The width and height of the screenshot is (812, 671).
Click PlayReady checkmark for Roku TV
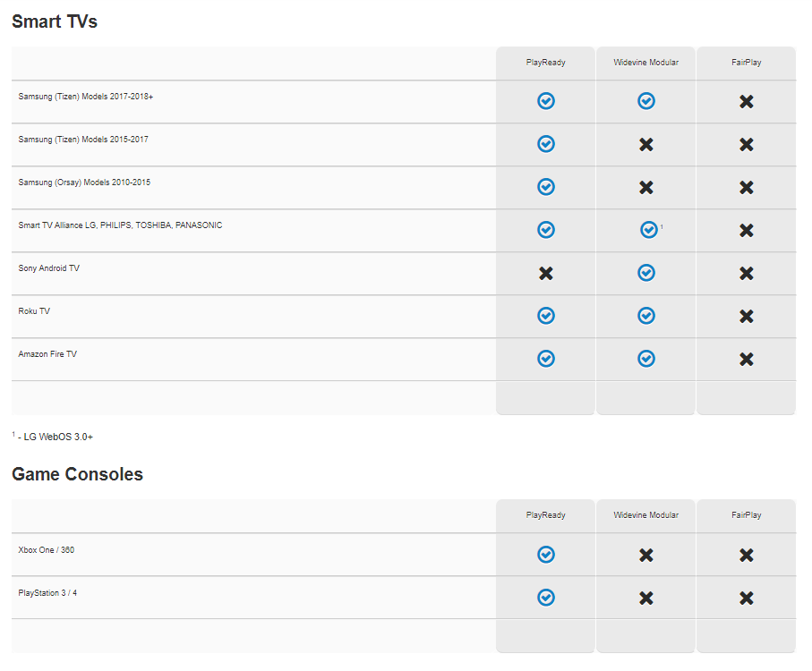click(546, 316)
